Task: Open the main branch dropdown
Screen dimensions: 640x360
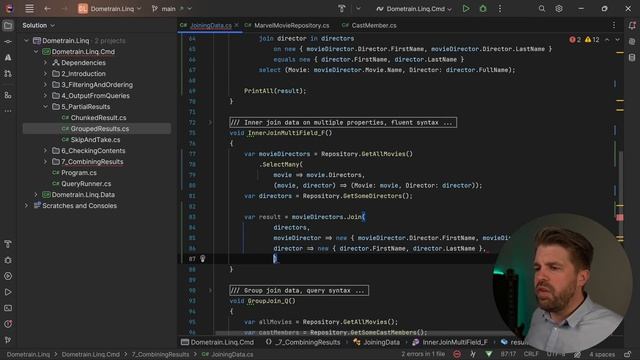Action: [x=171, y=9]
